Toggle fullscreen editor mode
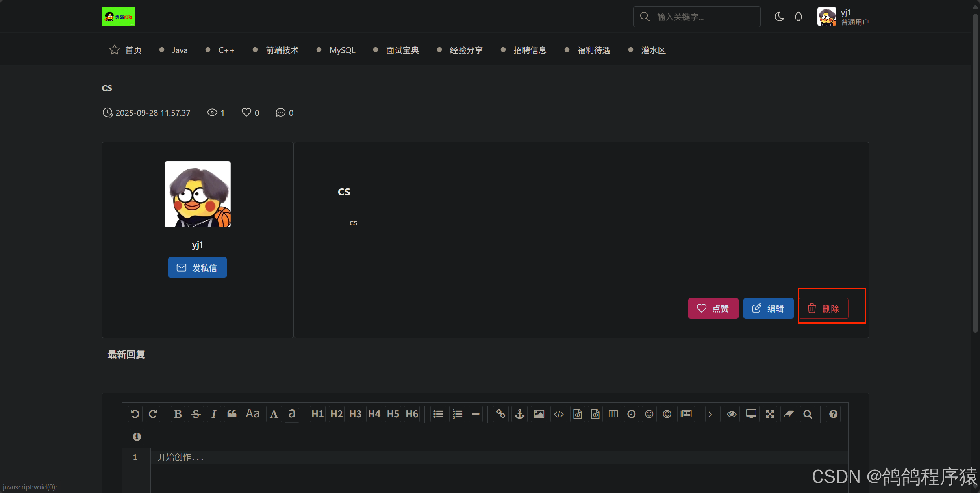 pyautogui.click(x=770, y=414)
